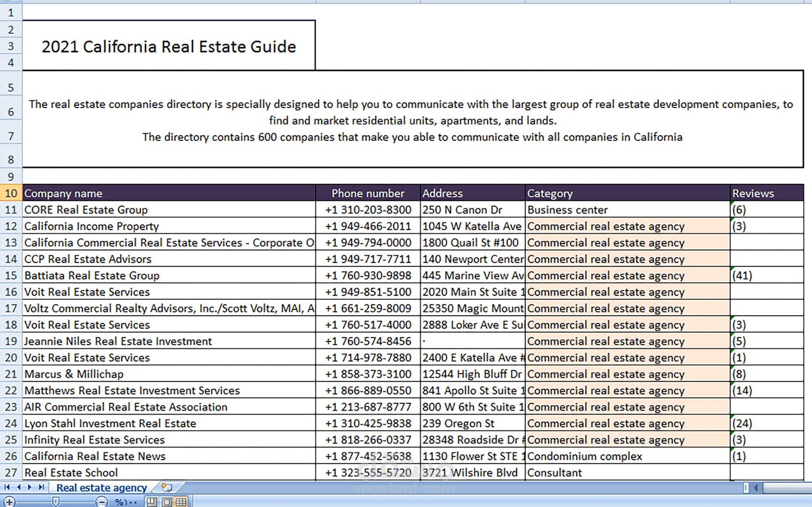Insert a new worksheet using tab icon
Screen dimensions: 812x507
point(166,487)
